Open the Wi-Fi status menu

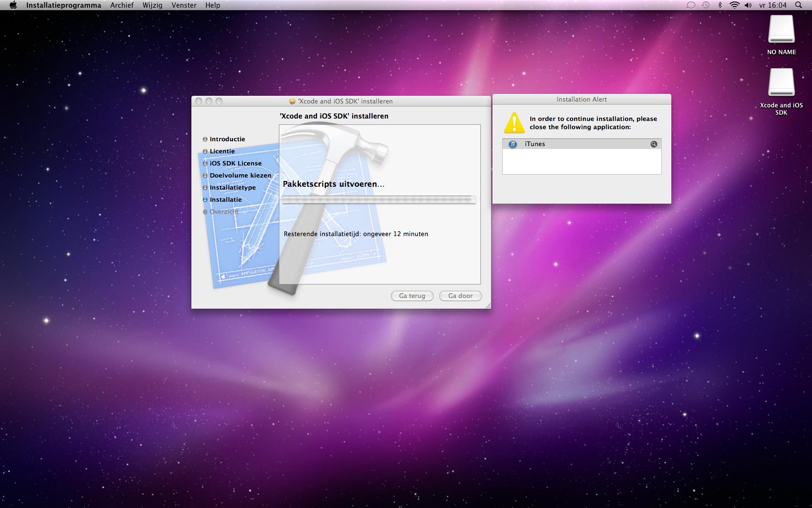(735, 5)
